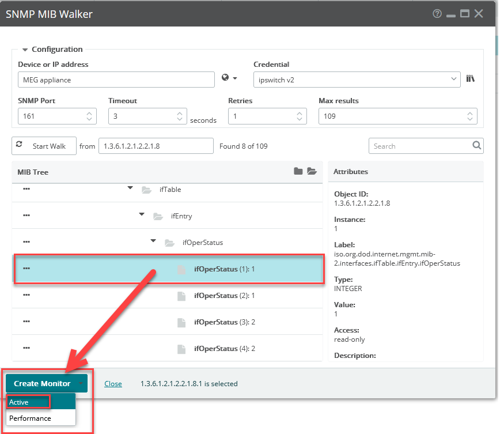Screen dimensions: 504x434
Task: Open the credential library icon next to Credential
Action: tap(471, 78)
